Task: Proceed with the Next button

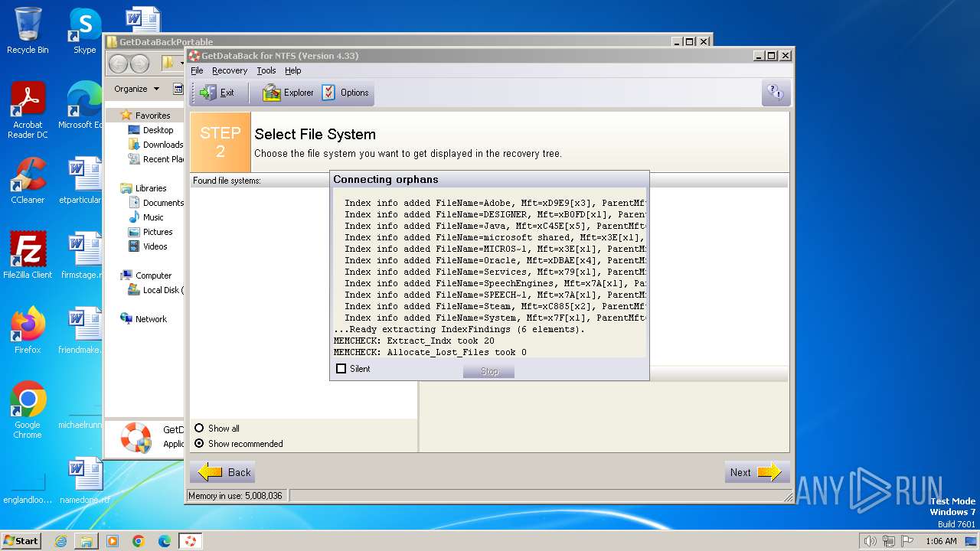Action: 756,472
